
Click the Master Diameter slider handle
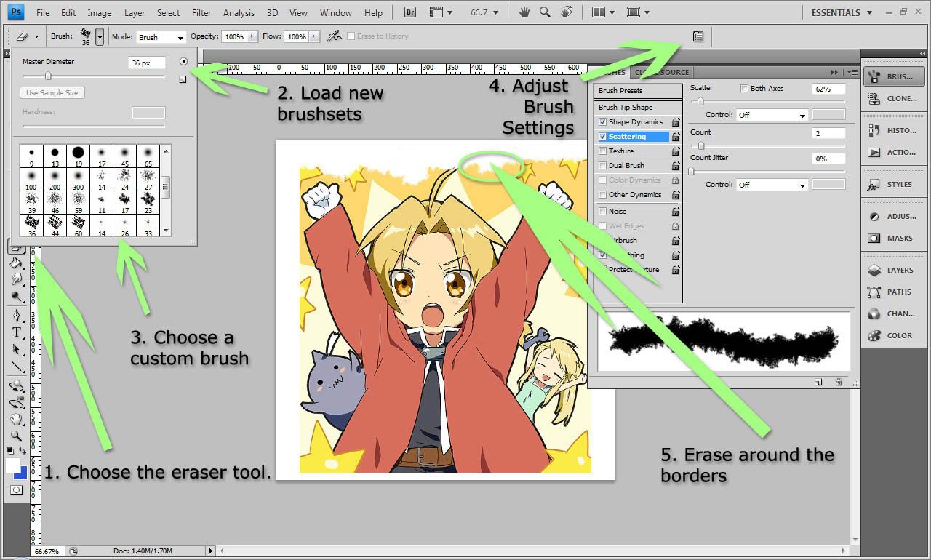(x=48, y=76)
